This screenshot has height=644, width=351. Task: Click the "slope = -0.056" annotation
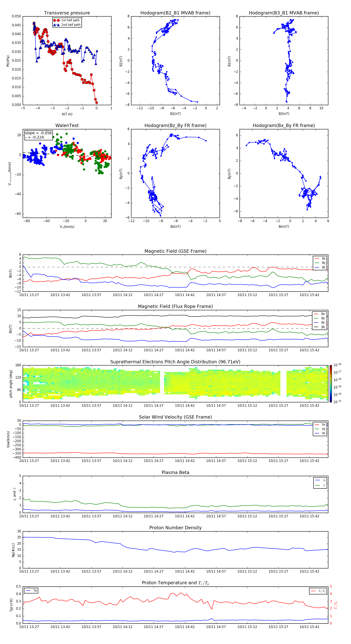pos(38,133)
